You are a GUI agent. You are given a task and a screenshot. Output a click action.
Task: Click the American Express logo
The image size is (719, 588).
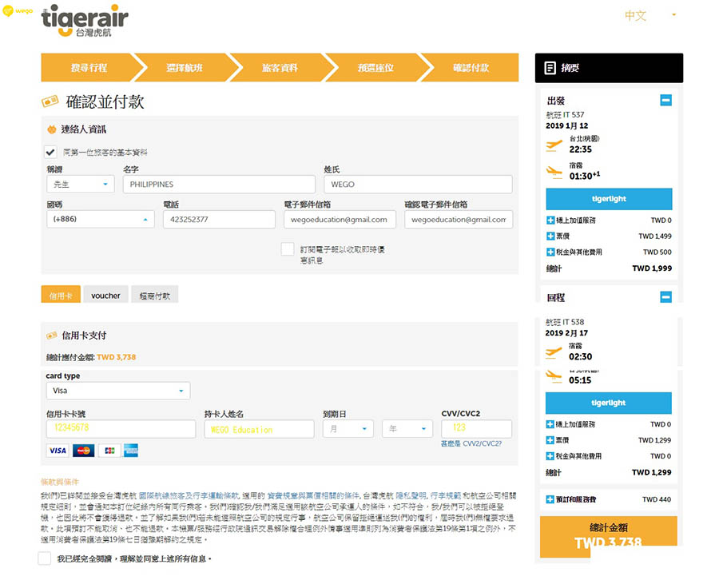[x=131, y=451]
